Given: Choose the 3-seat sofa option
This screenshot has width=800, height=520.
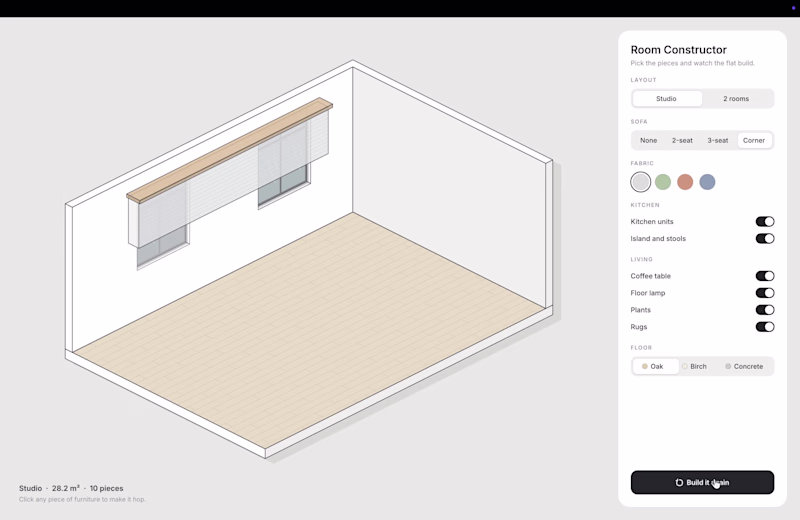Looking at the screenshot, I should 717,140.
